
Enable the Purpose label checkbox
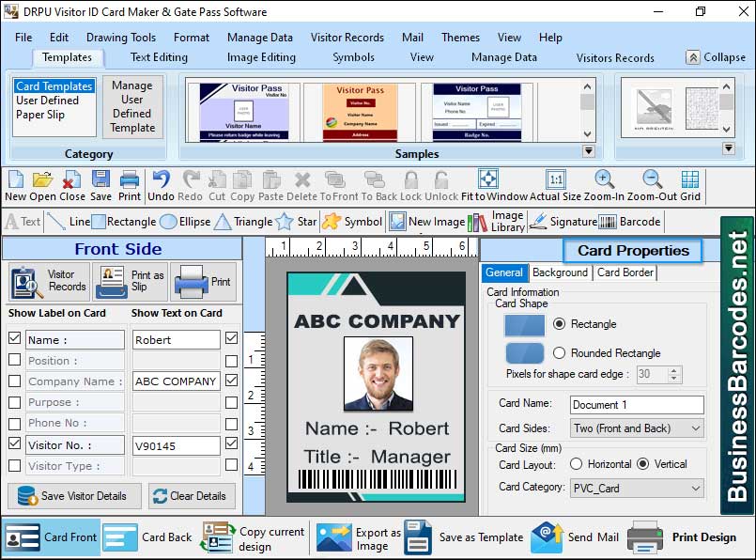point(14,402)
